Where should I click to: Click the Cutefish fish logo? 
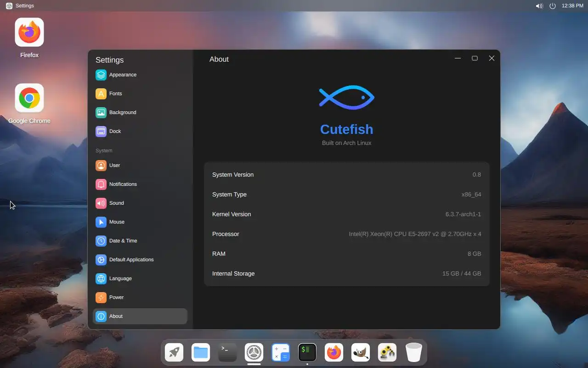click(347, 98)
